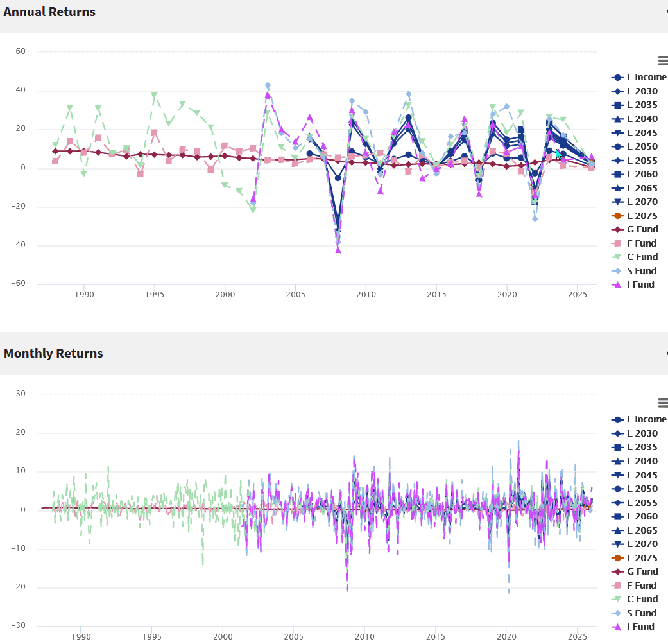Click the Annual Returns section heading
The height and width of the screenshot is (644, 668).
49,12
